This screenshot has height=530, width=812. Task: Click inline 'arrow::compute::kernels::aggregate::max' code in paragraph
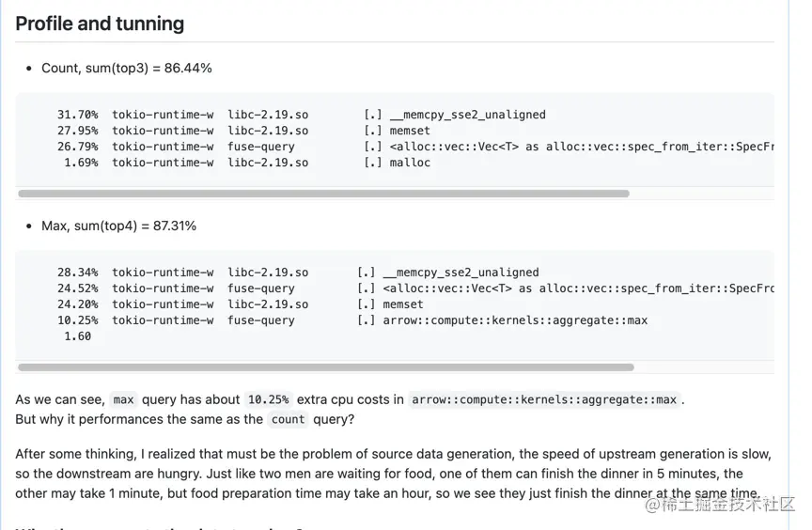[544, 399]
